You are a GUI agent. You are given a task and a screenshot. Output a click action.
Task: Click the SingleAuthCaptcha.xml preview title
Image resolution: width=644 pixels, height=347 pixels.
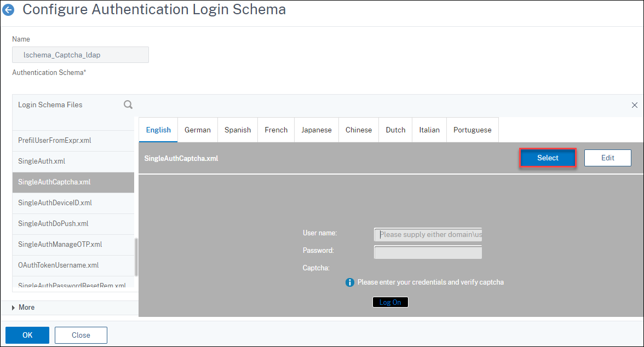pos(181,159)
